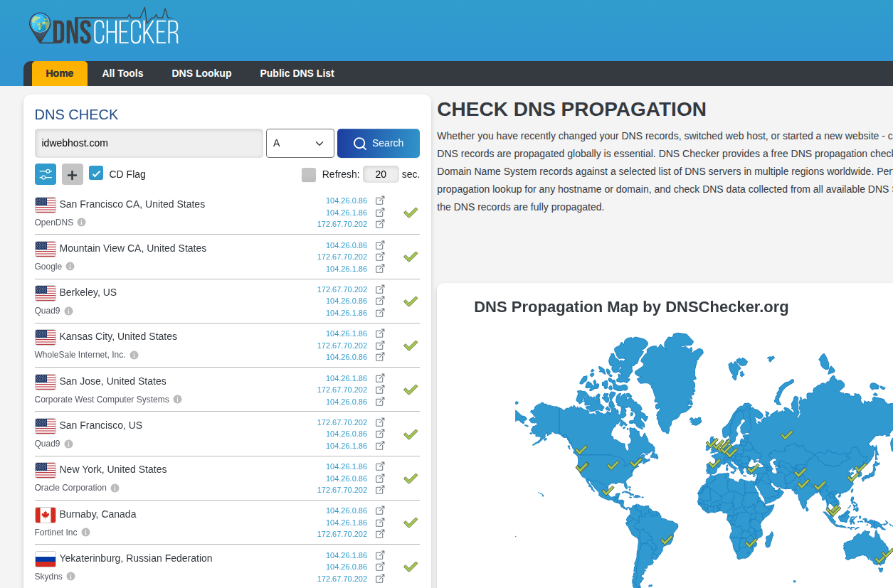
Task: Open the DNS server filter settings icon
Action: point(46,174)
